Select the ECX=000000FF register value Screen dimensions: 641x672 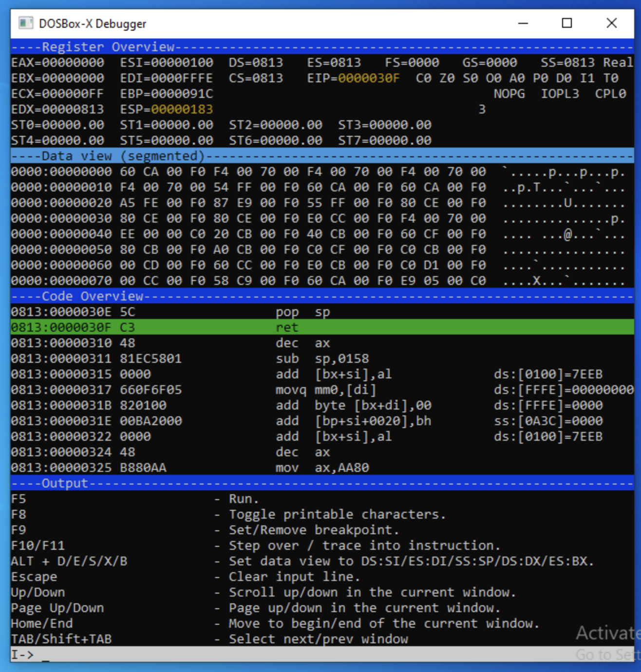click(x=57, y=93)
